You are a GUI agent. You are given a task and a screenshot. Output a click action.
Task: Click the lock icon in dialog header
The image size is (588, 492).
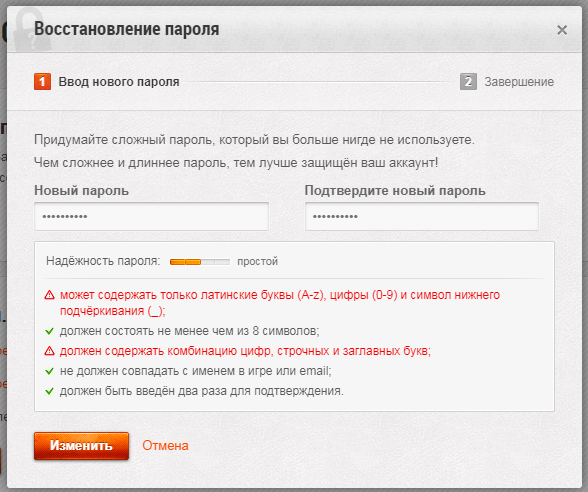click(31, 30)
